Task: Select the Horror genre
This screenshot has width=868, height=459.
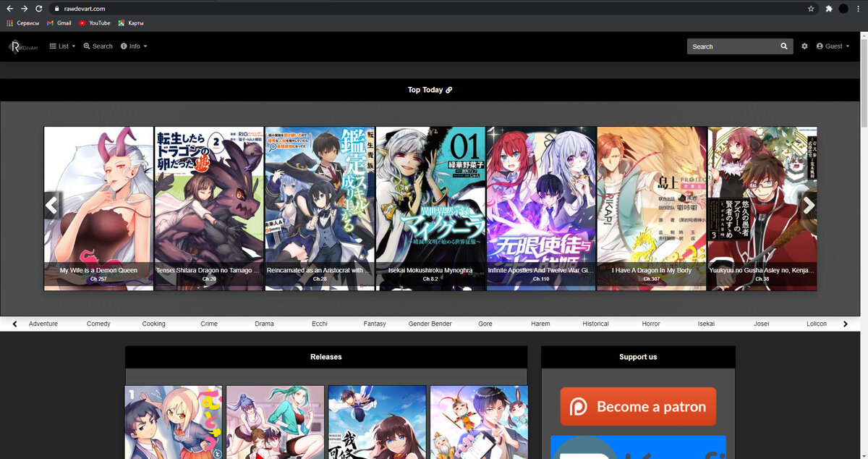Action: point(651,324)
